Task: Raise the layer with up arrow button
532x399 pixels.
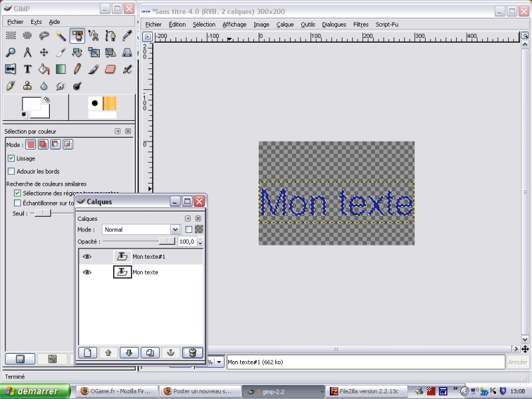Action: coord(108,353)
